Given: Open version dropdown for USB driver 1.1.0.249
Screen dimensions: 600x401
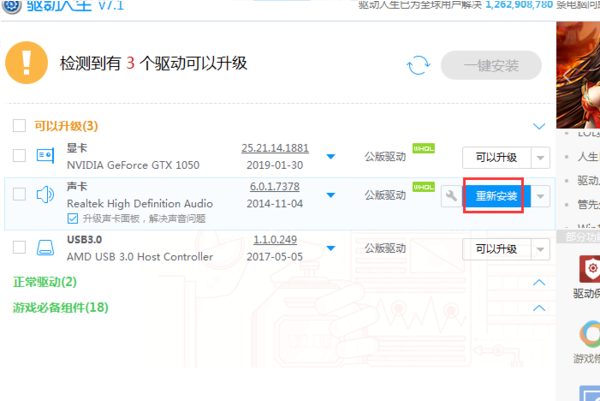Looking at the screenshot, I should coord(331,248).
